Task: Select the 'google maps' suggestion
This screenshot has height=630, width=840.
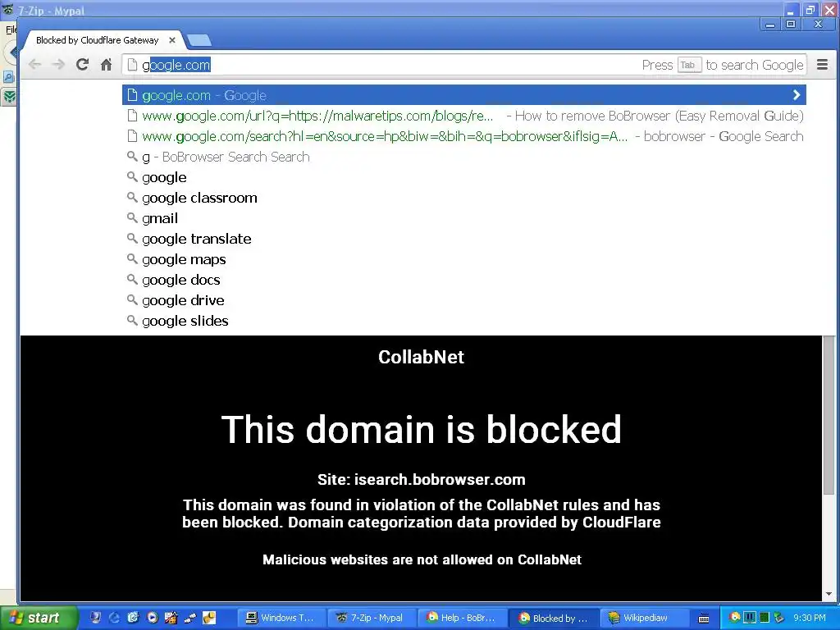Action: click(x=464, y=259)
